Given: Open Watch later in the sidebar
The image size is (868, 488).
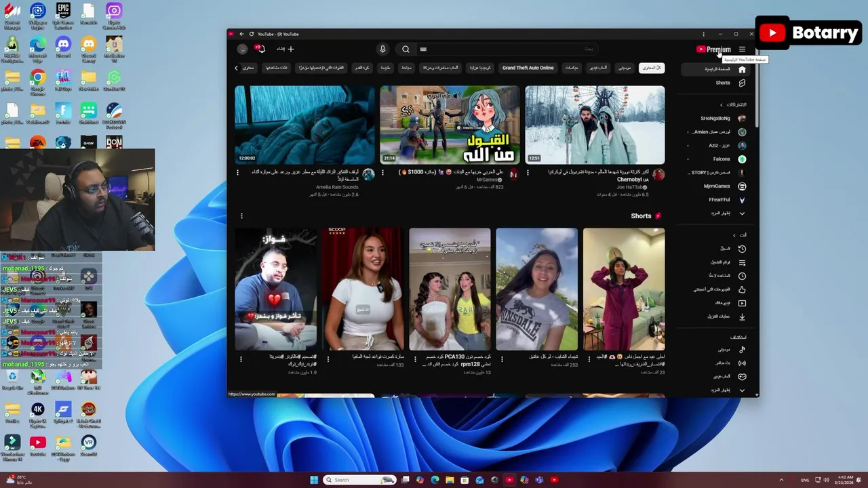Looking at the screenshot, I should 714,276.
